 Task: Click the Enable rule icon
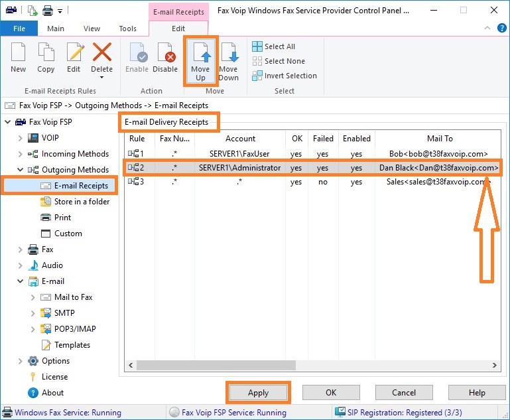[138, 52]
